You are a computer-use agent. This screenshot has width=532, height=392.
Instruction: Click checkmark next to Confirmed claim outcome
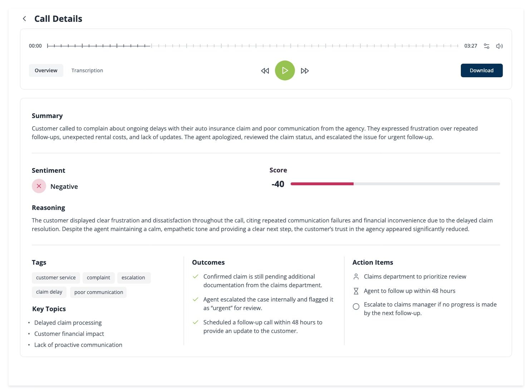tap(196, 276)
